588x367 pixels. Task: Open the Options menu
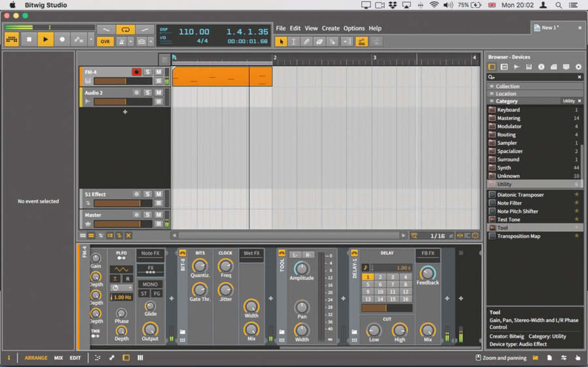354,28
